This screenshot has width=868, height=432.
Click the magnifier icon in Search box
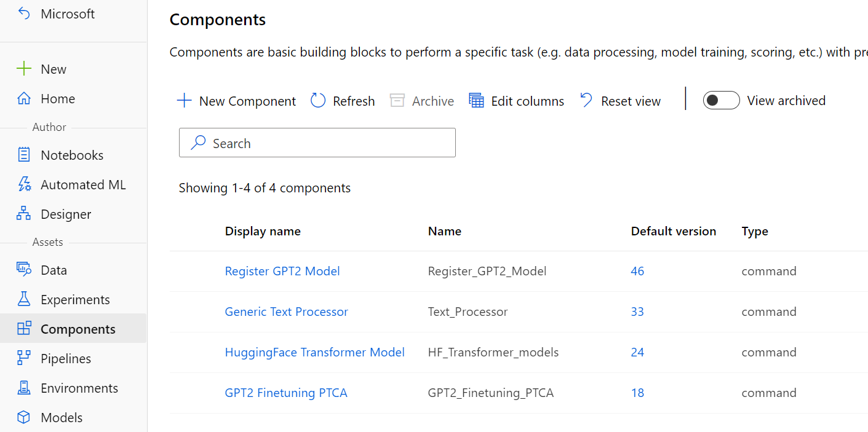pos(198,143)
